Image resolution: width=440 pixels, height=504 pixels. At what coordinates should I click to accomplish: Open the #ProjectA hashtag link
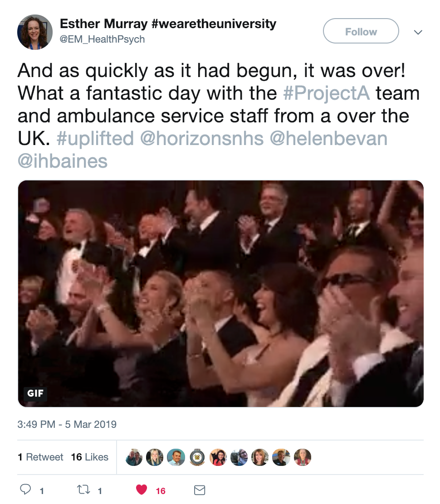tap(327, 93)
